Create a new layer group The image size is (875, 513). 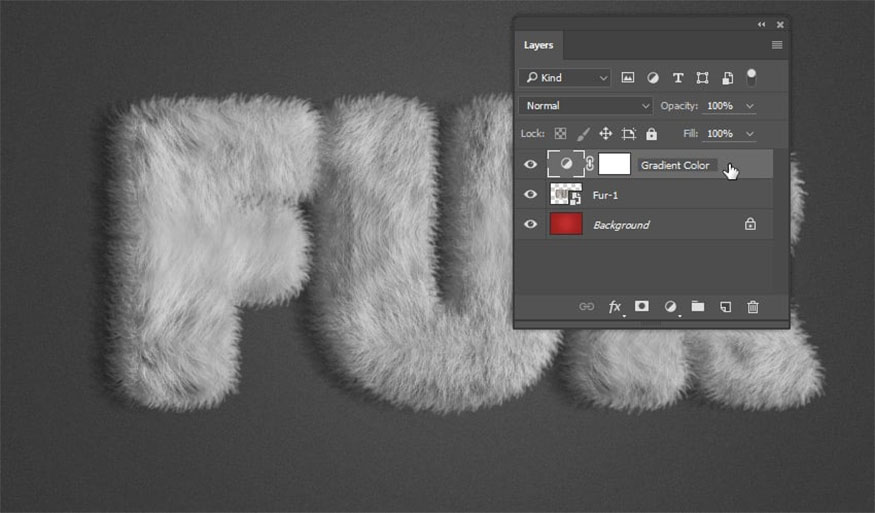tap(698, 307)
